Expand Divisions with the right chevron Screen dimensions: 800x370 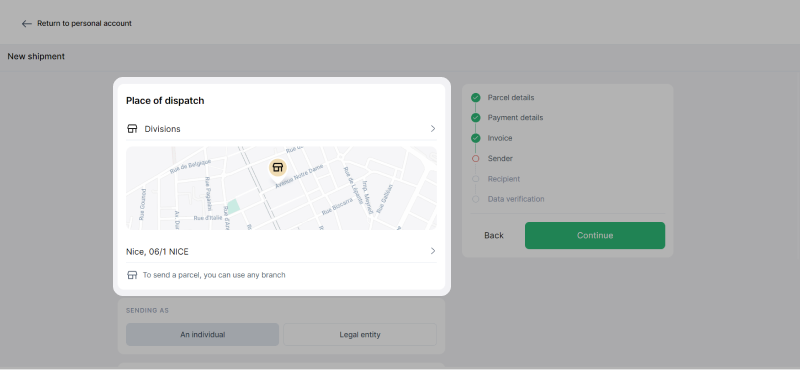pos(433,129)
